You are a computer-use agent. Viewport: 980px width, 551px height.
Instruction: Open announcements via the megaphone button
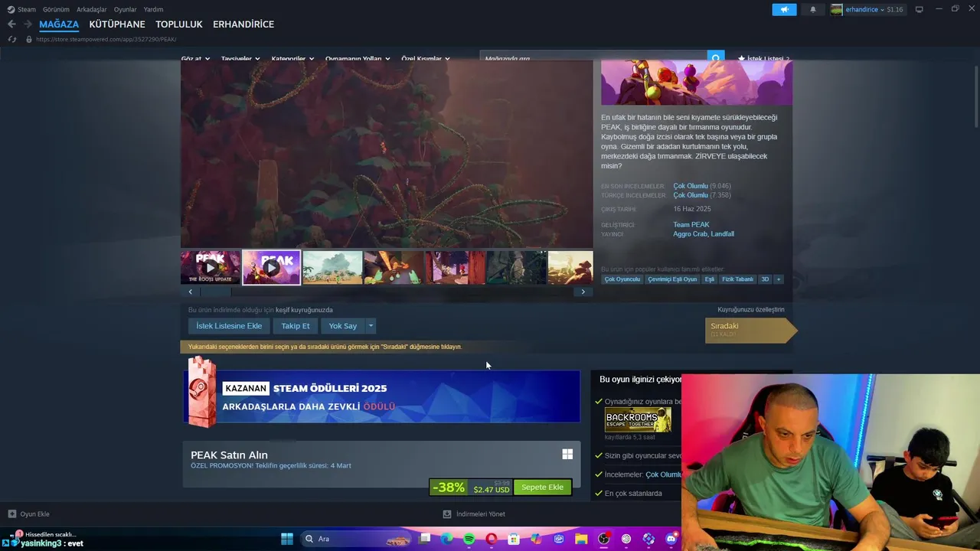pyautogui.click(x=784, y=9)
